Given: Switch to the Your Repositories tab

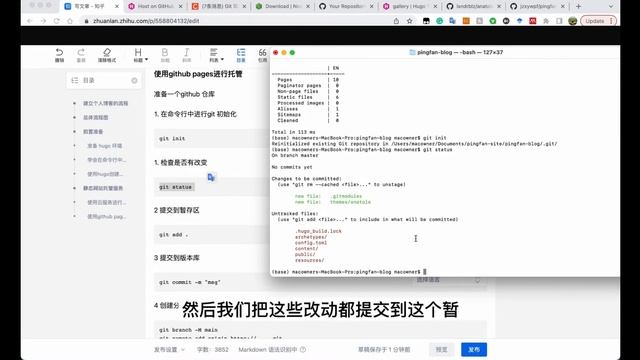Looking at the screenshot, I should click(x=346, y=6).
